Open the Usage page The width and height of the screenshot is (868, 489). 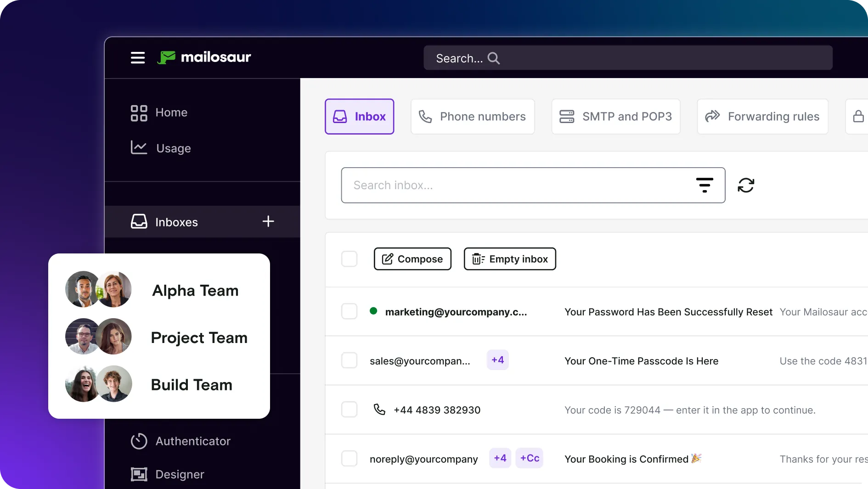[x=173, y=148]
